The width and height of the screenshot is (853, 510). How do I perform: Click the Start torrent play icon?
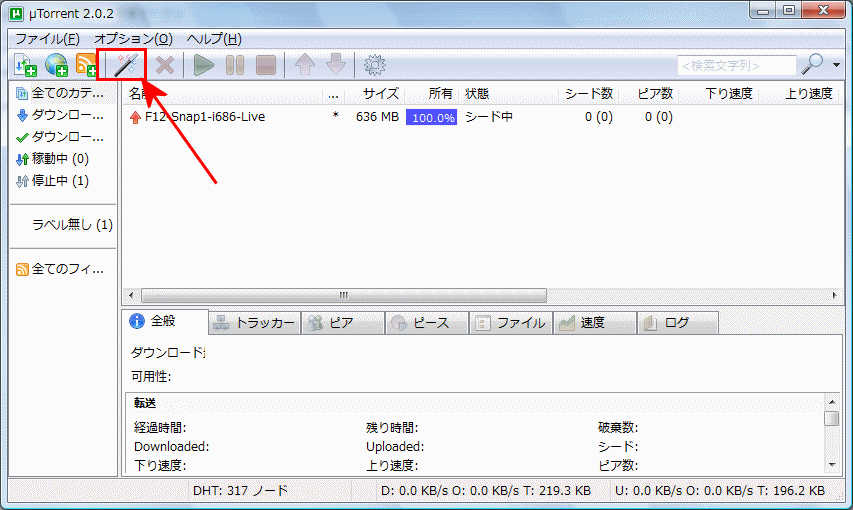tap(203, 65)
